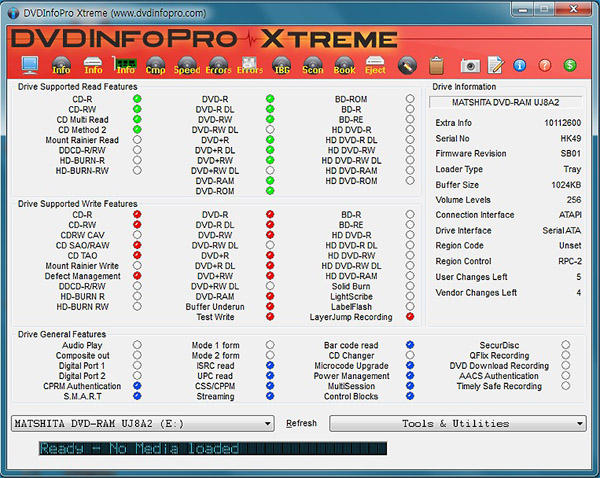
Task: Open the IBG graph tool
Action: point(282,65)
